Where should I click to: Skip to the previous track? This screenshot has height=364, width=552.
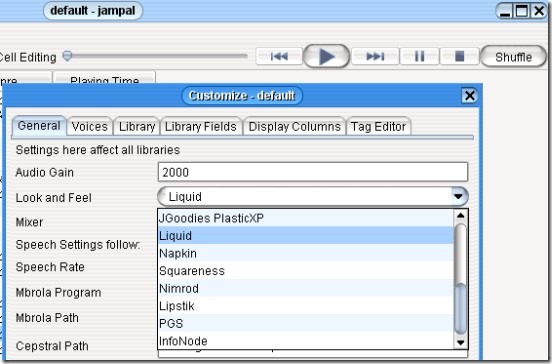(x=279, y=56)
